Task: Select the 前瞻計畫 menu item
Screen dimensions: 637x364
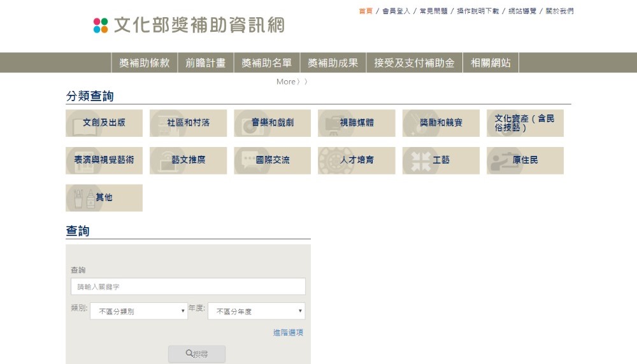Action: [206, 63]
